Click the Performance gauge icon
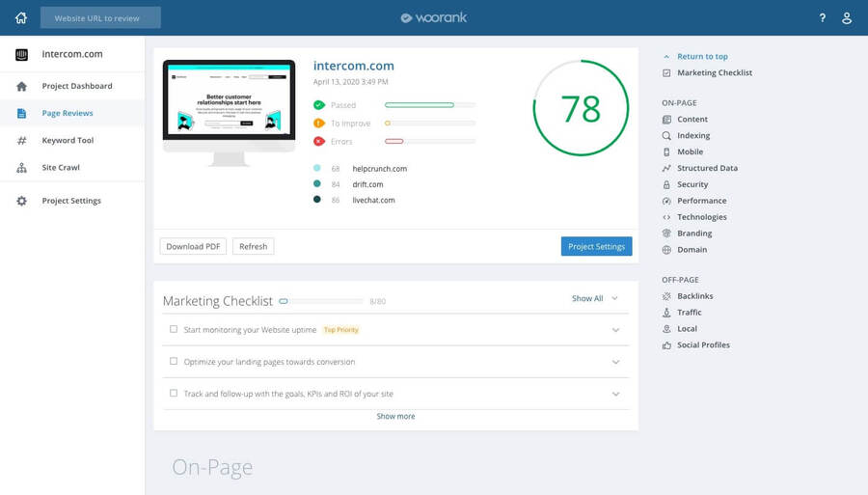 click(666, 201)
